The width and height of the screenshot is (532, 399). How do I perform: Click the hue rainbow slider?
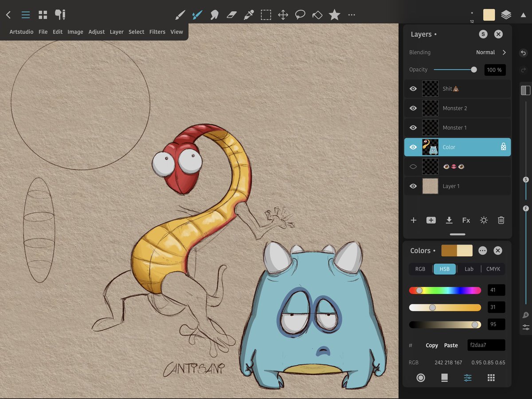445,291
